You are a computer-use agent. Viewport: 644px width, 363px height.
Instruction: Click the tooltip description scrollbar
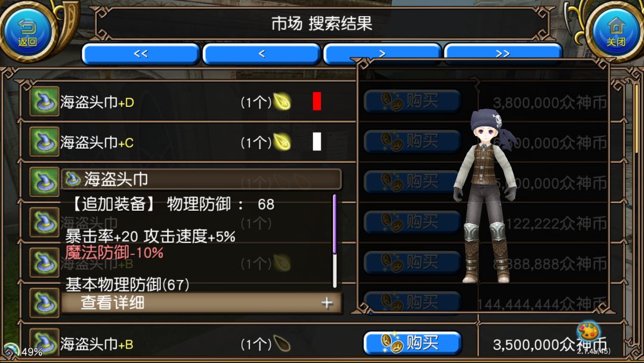(x=335, y=241)
